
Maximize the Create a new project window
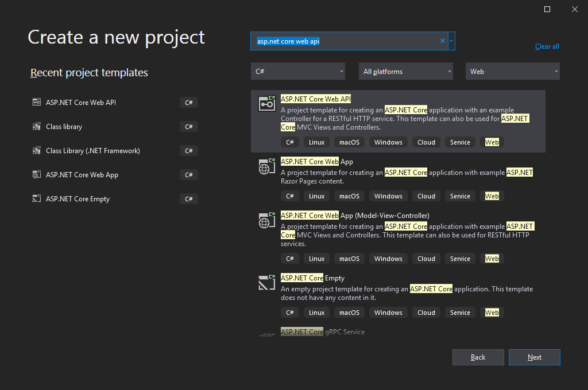tap(547, 9)
